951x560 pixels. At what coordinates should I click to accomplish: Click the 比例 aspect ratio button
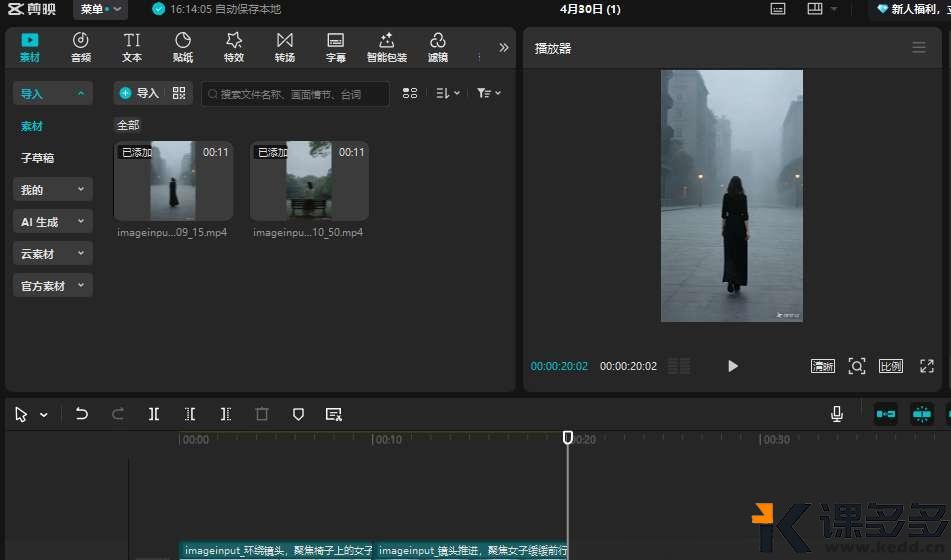coord(890,366)
